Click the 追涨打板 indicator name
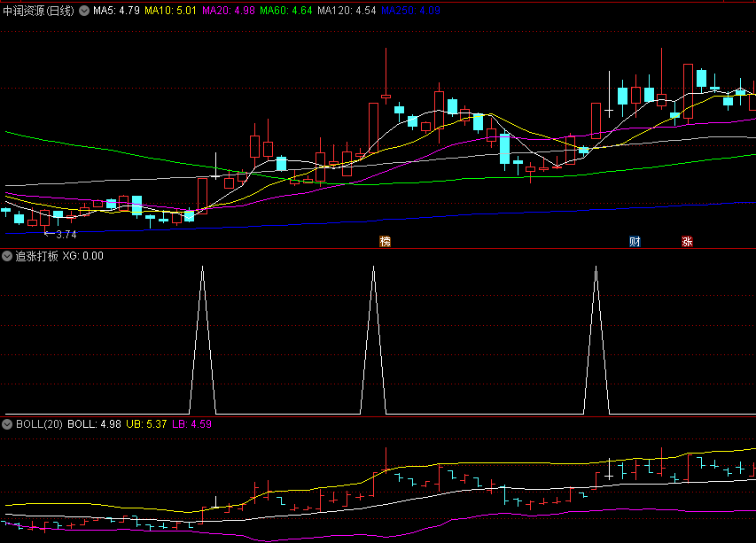 [x=36, y=256]
